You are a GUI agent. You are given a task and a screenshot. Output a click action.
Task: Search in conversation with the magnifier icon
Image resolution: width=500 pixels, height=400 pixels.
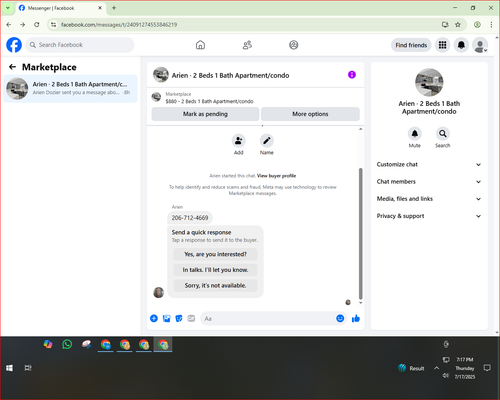click(443, 134)
